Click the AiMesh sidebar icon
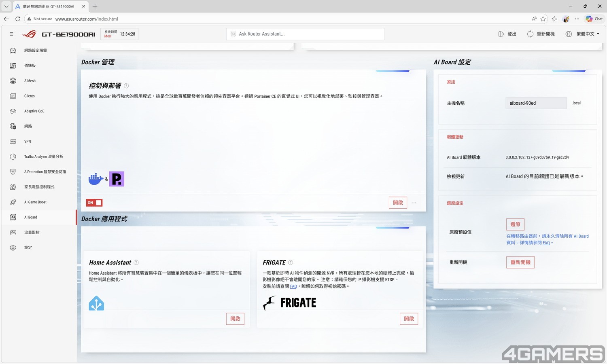Viewport: 607px width, 364px height. [x=13, y=81]
